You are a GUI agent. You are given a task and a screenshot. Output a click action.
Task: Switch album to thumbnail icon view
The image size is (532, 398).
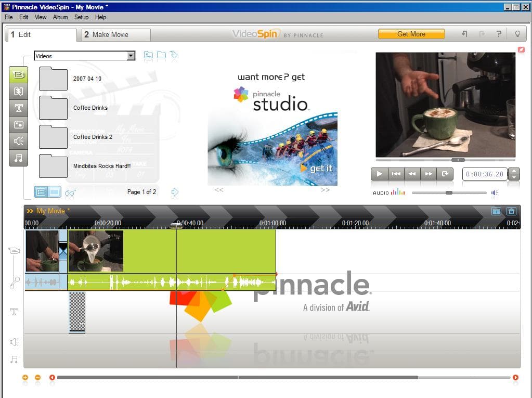tap(55, 192)
